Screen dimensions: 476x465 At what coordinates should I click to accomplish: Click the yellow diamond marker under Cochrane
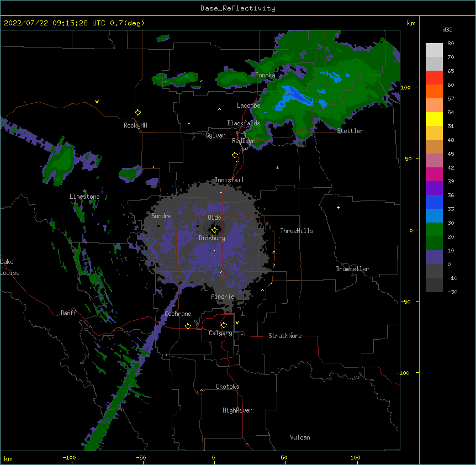[x=188, y=326]
